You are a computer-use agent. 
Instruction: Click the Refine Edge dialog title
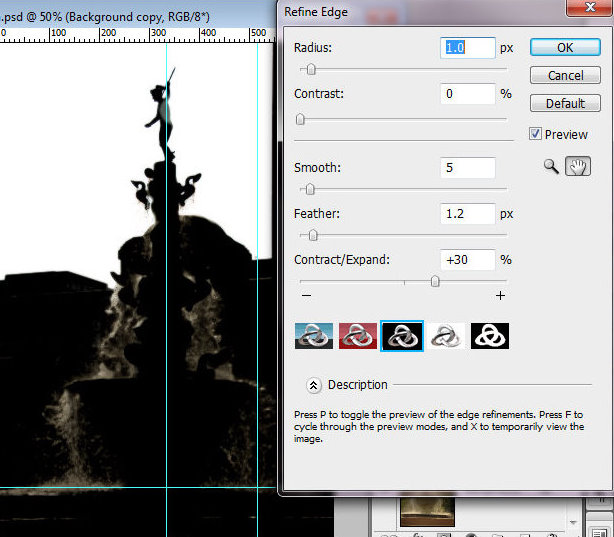click(x=316, y=12)
